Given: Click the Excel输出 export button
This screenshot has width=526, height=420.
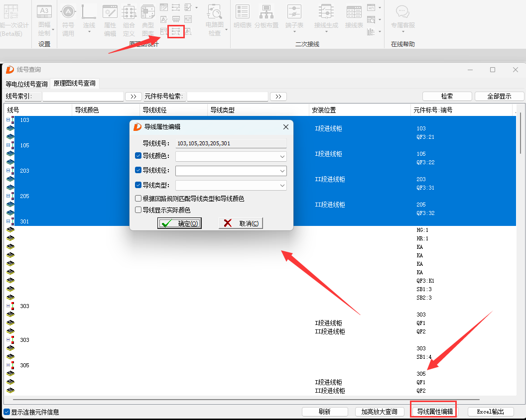Looking at the screenshot, I should click(491, 412).
